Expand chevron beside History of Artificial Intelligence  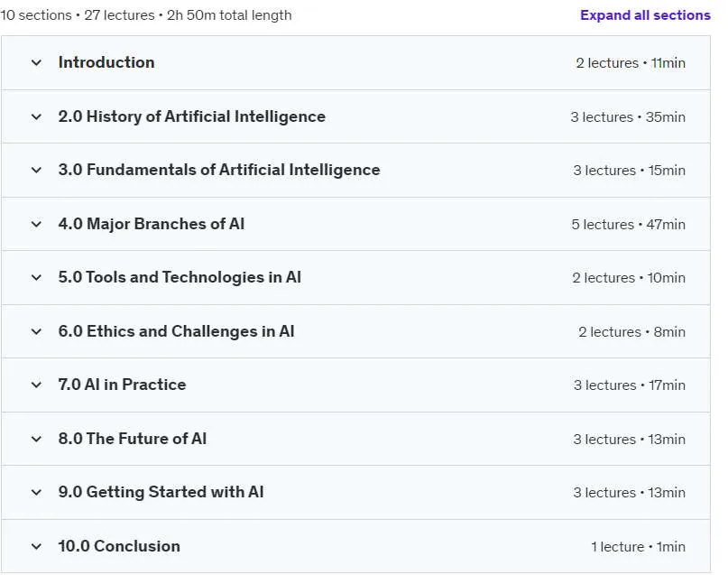click(36, 117)
